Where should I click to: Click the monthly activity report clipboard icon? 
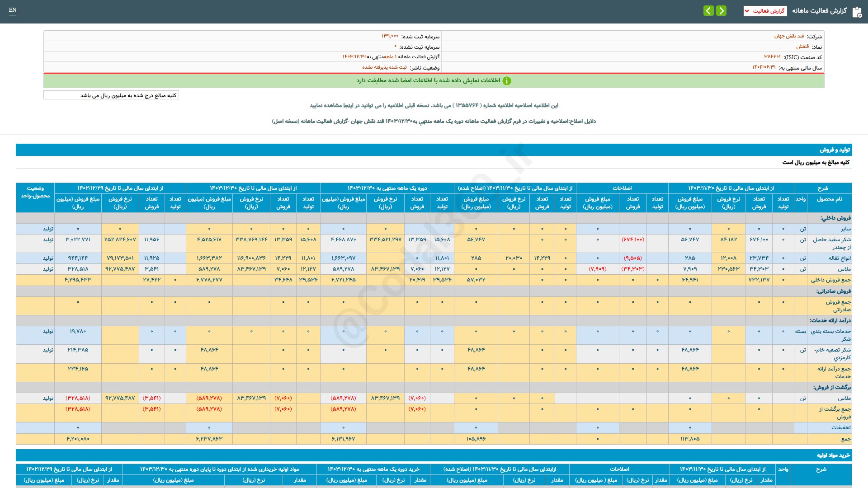tap(857, 12)
